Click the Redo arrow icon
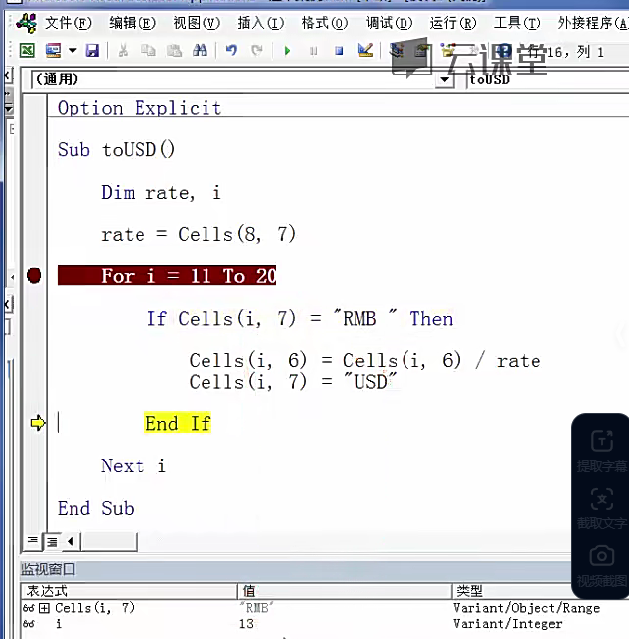The width and height of the screenshot is (629, 639). click(x=257, y=51)
